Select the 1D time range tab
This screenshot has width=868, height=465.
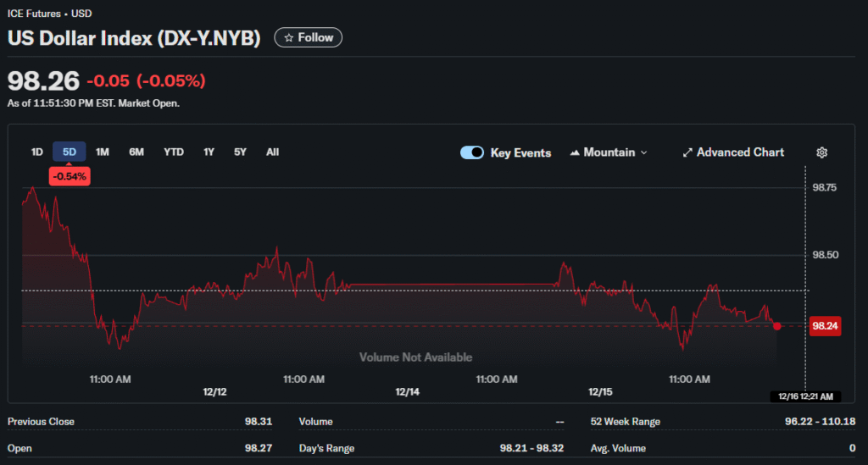coord(37,152)
